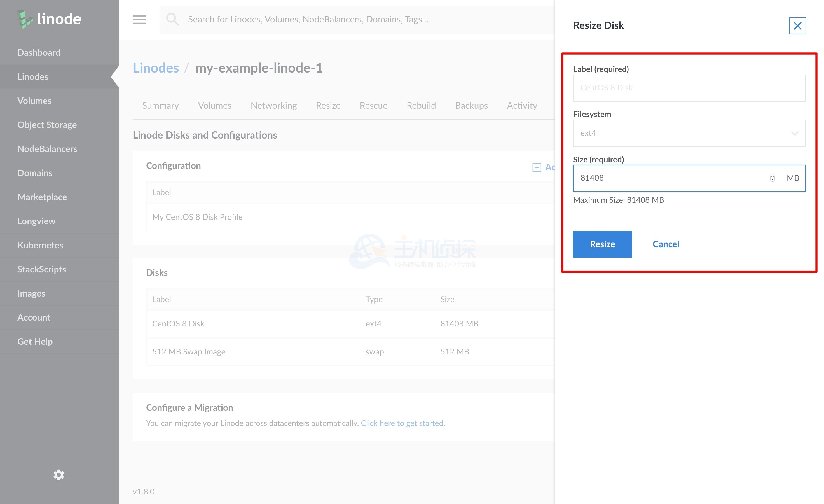Click the search magnifier icon
Viewport: 824px width, 504px height.
point(173,19)
